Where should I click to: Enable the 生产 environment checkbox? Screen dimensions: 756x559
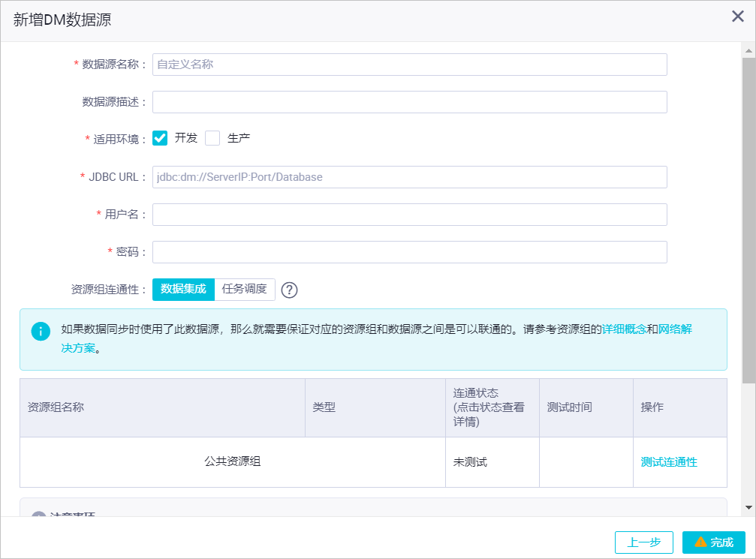click(x=212, y=138)
